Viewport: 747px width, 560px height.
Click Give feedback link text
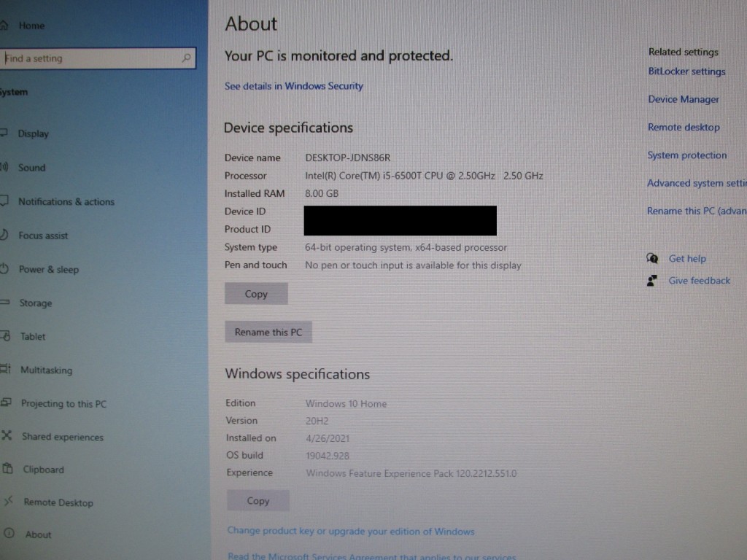699,281
